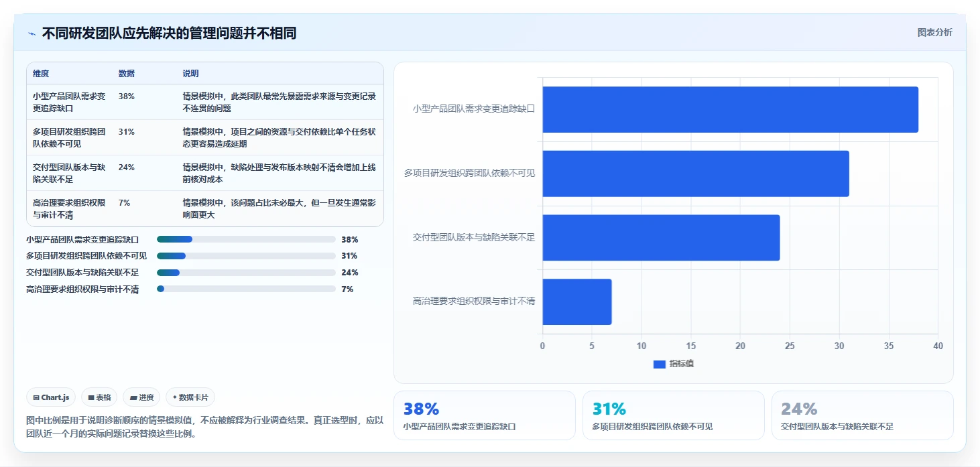Click the progress list label 交付型团队版本与缺陷关联不足
Viewport: 980px width, 467px height.
click(82, 273)
